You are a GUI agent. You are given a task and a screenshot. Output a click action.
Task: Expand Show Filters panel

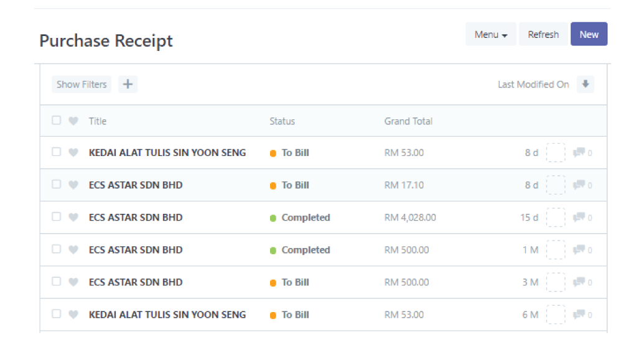coord(82,84)
